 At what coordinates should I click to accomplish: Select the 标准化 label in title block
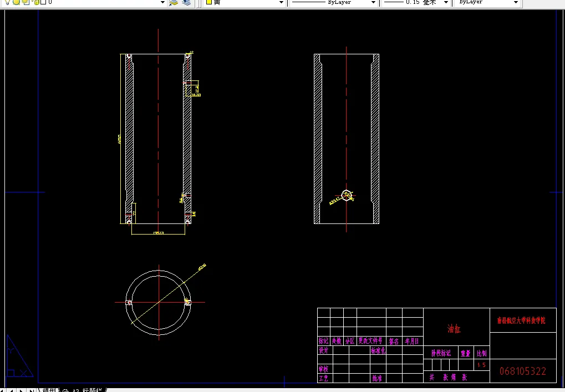(378, 350)
